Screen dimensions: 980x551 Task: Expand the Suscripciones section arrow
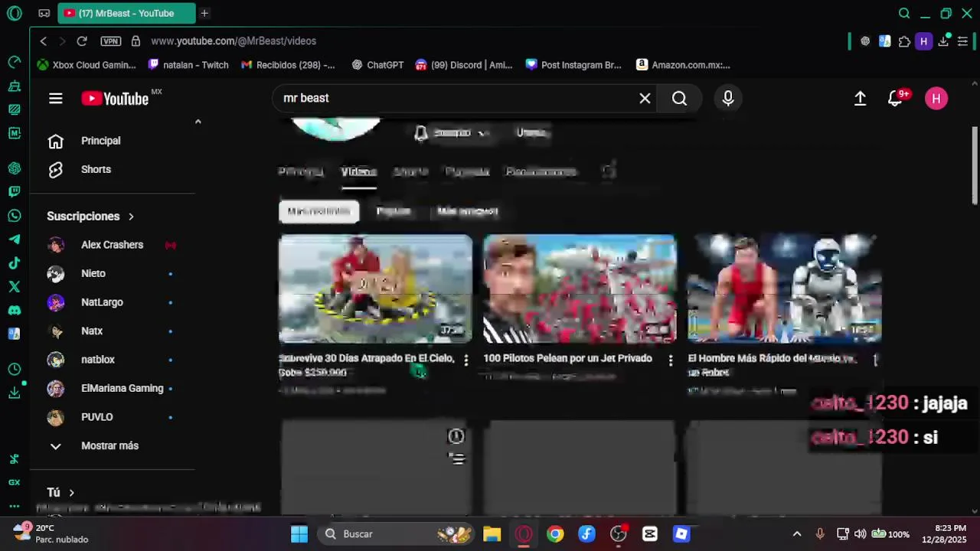coord(131,217)
